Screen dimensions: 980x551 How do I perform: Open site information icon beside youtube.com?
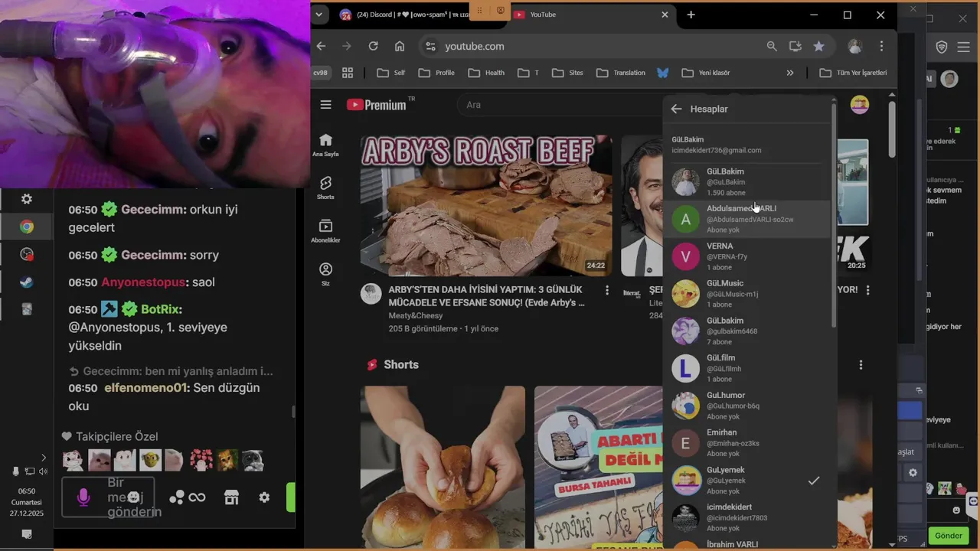[x=430, y=46]
